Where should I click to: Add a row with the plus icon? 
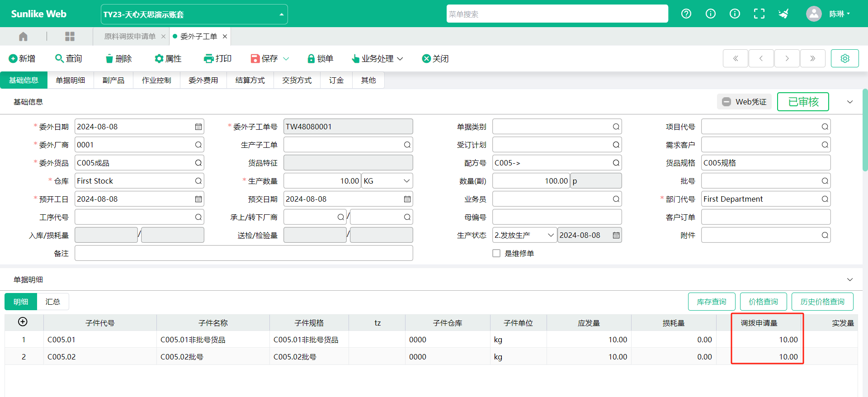click(x=23, y=321)
